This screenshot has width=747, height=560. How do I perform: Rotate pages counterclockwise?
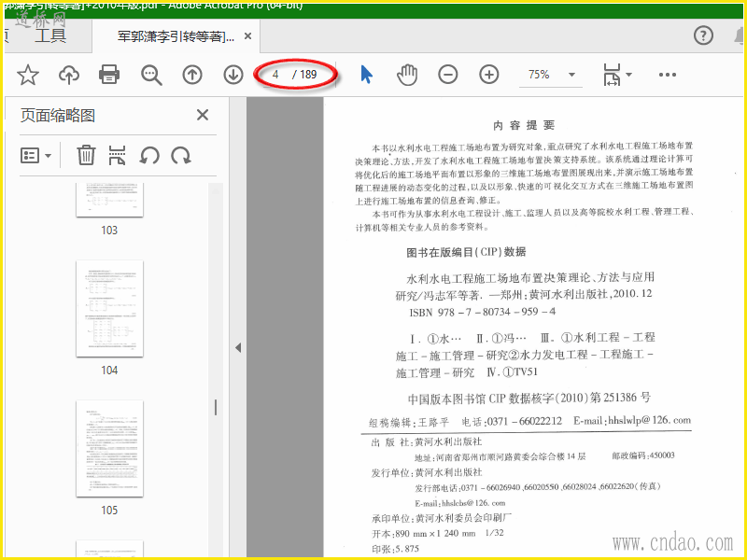149,155
